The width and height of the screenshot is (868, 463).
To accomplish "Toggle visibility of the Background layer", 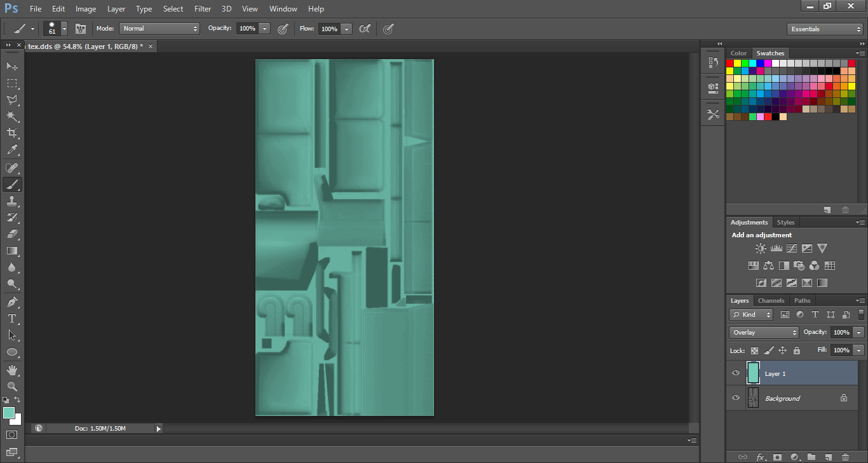I will [736, 398].
